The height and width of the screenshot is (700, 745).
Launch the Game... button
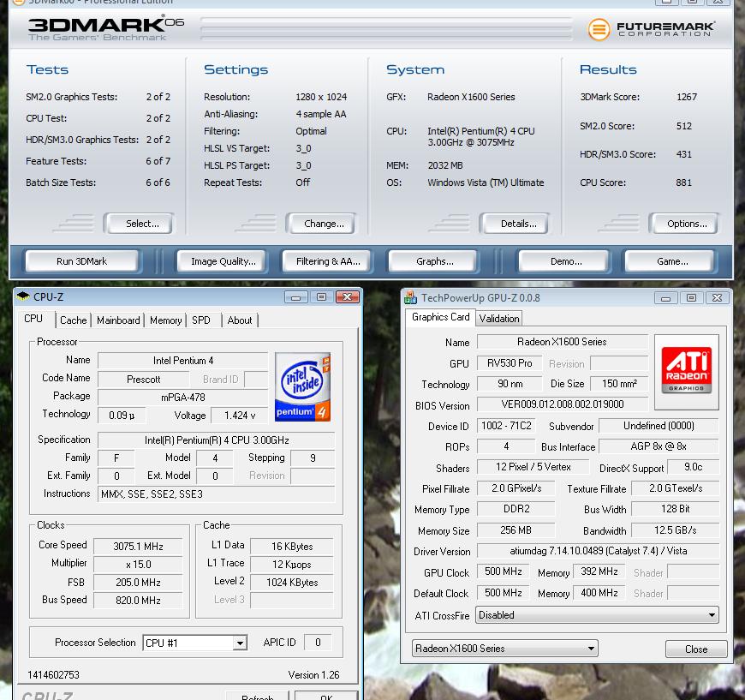(x=670, y=261)
